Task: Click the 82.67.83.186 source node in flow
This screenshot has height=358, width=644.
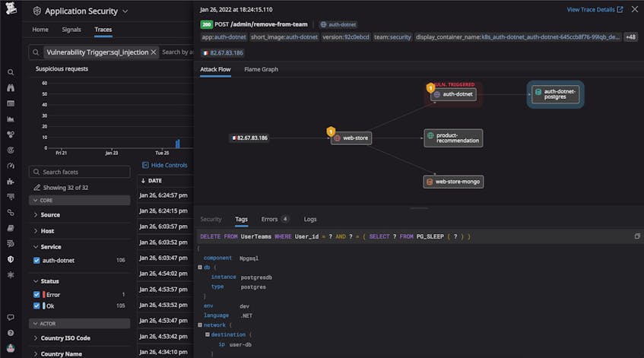Action: click(x=249, y=138)
